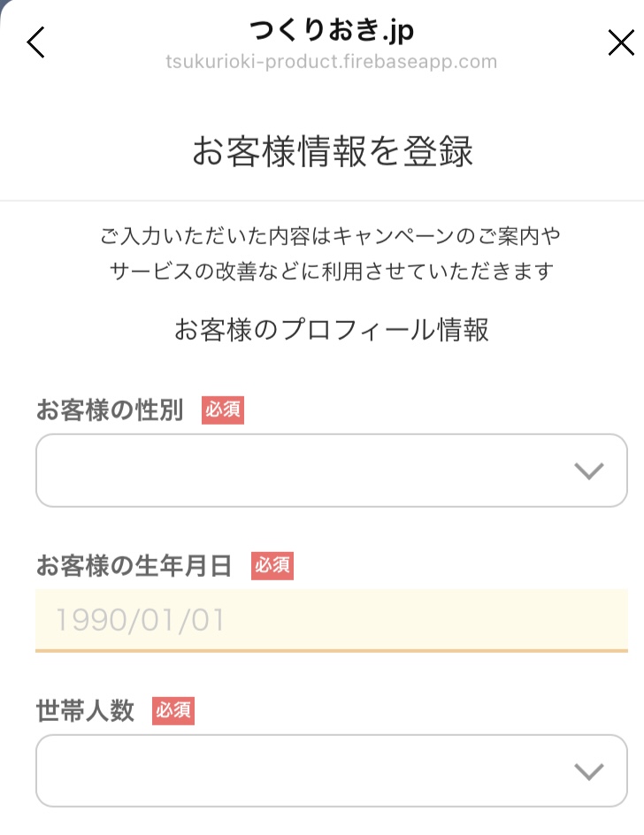644x835 pixels.
Task: Go back using the left arrow icon
Action: point(35,42)
